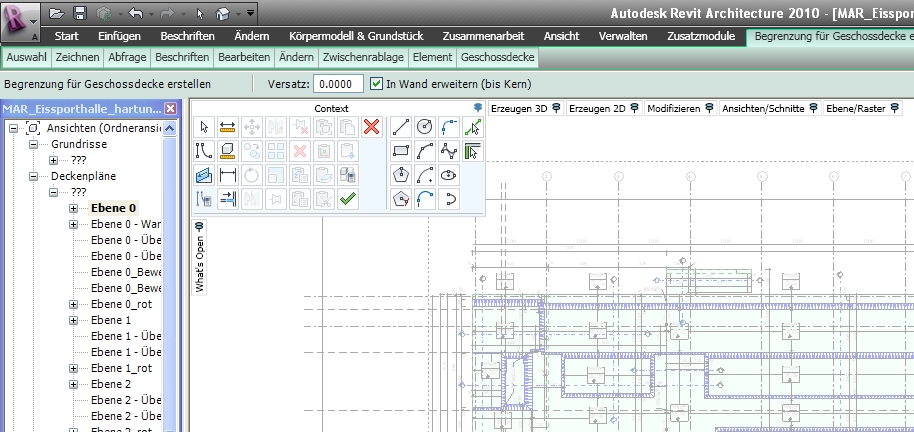Select the Circumscribed Polygon tool
The height and width of the screenshot is (432, 914).
point(401,199)
